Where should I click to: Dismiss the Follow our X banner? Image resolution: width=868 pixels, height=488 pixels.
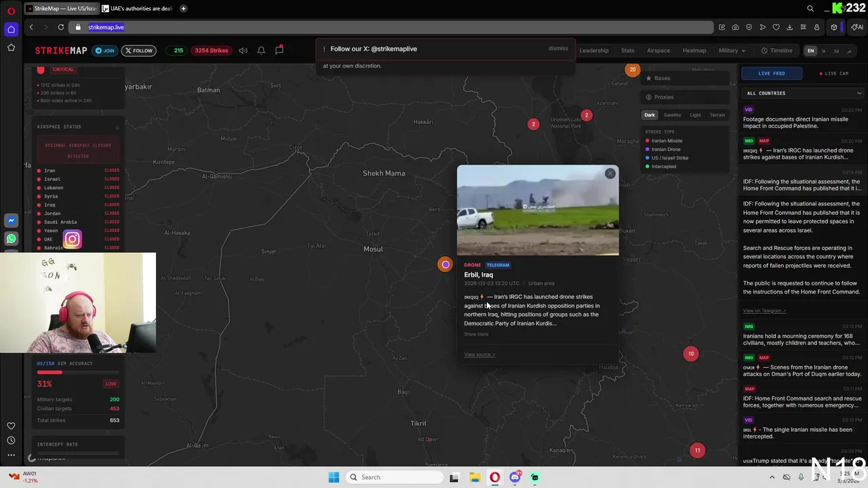click(558, 49)
